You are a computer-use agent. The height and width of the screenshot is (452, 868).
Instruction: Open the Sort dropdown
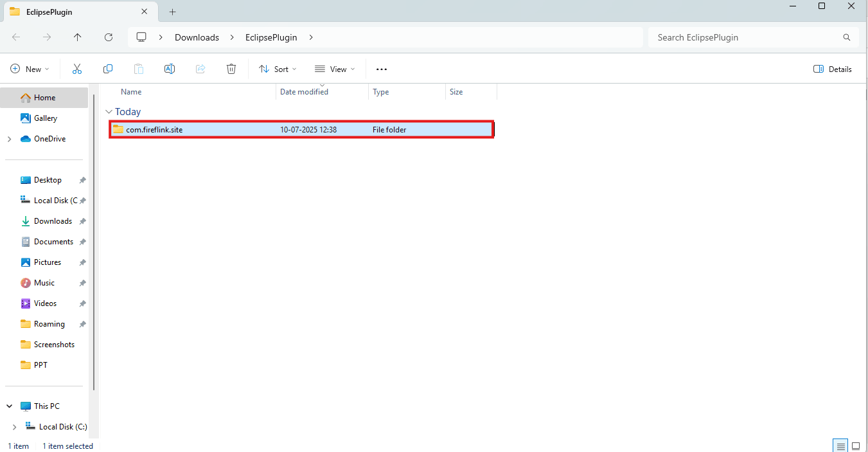278,69
